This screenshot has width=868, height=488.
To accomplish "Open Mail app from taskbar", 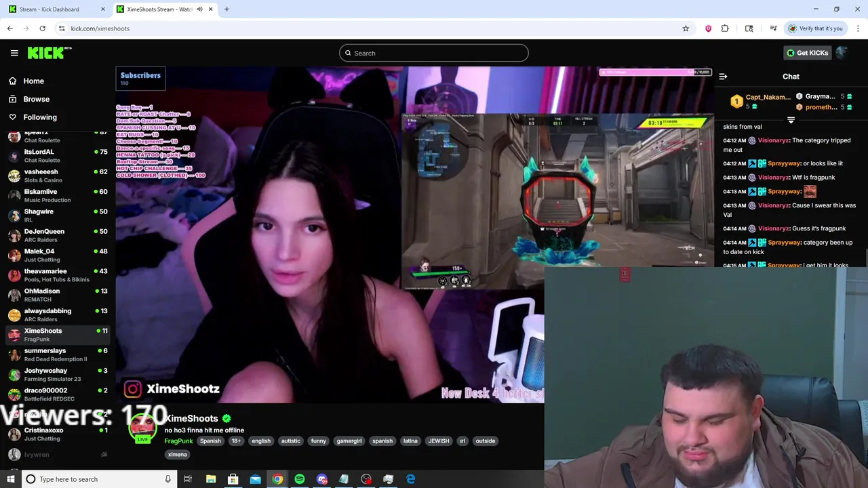I will (255, 479).
